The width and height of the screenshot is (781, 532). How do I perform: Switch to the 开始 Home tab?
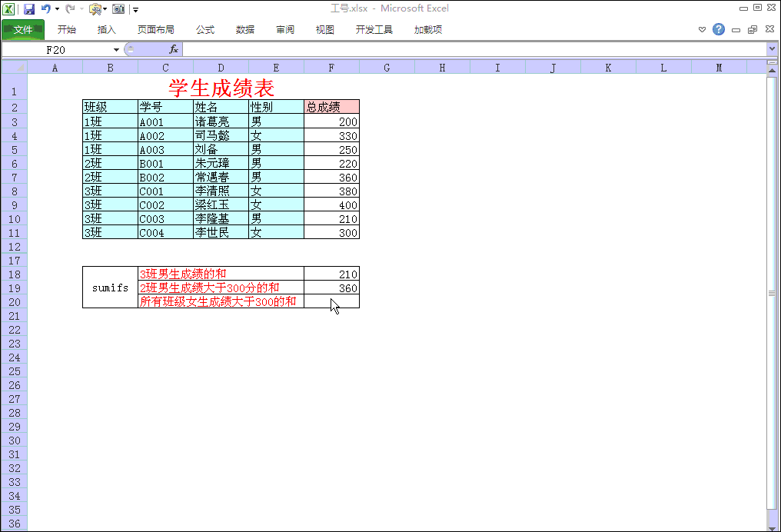coord(66,29)
